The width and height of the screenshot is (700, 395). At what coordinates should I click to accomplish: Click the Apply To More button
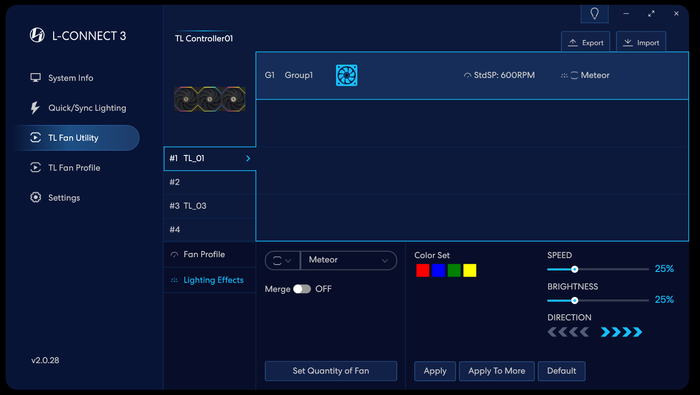496,371
